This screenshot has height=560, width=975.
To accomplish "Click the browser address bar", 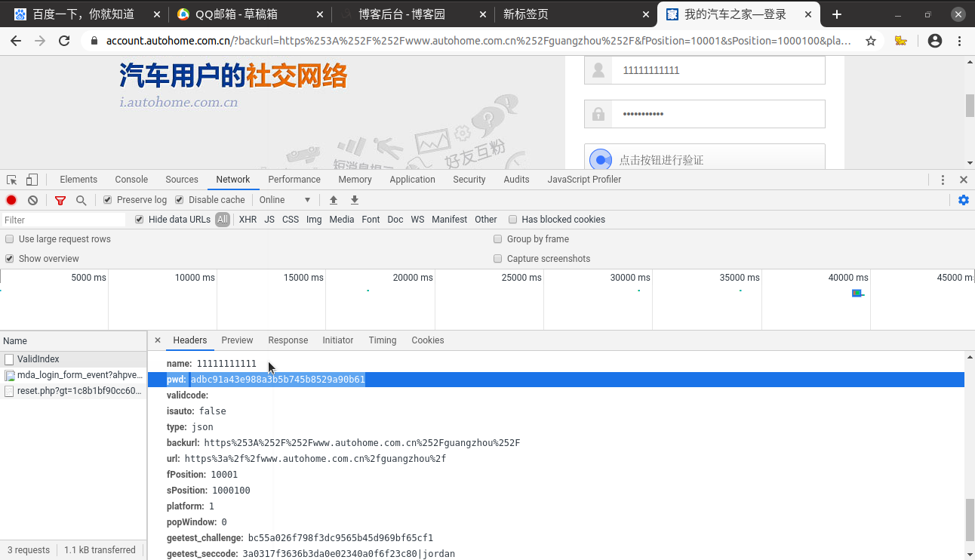I will point(480,41).
